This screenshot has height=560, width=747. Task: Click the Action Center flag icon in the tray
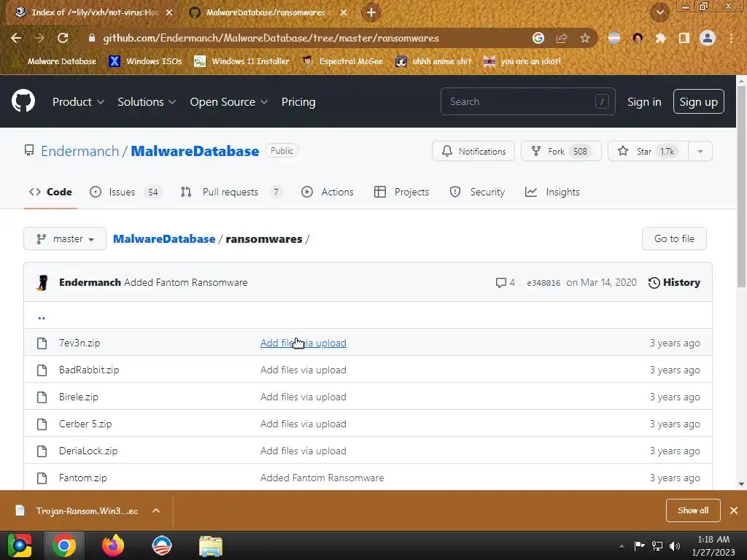point(639,546)
